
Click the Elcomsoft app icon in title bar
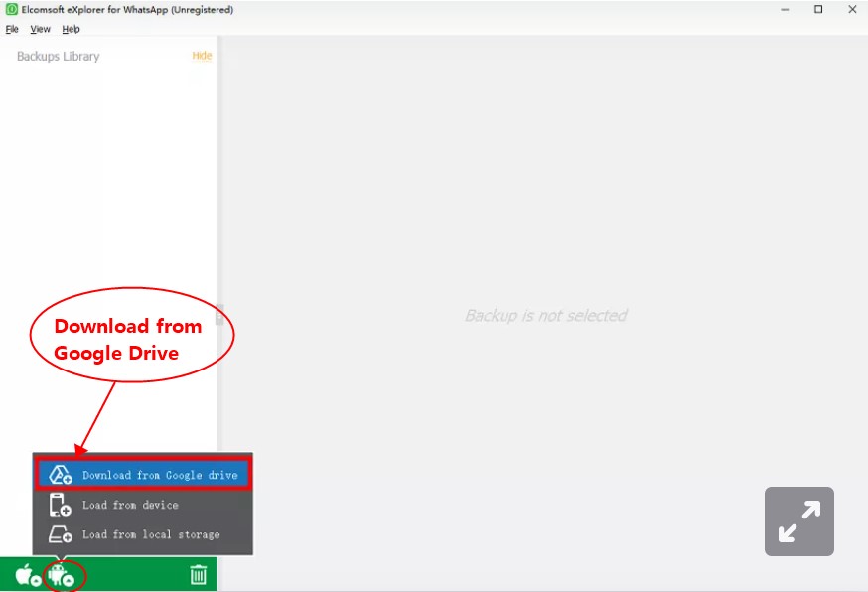coord(11,10)
